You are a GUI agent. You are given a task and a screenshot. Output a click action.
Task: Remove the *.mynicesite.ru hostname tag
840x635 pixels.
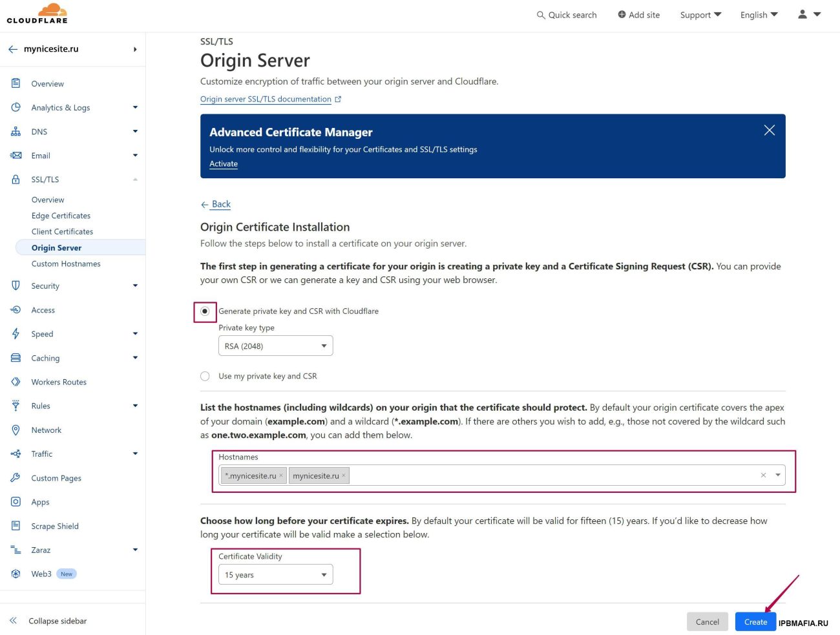coord(281,476)
